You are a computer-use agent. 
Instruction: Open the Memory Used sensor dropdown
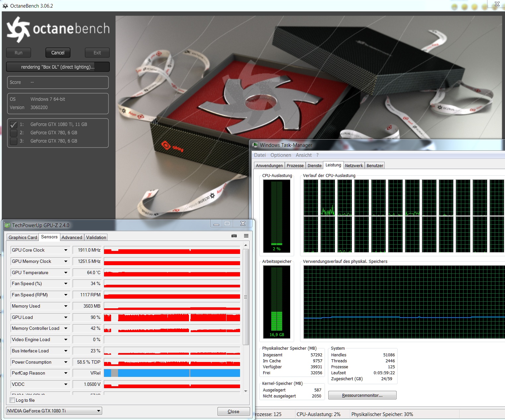(66, 306)
